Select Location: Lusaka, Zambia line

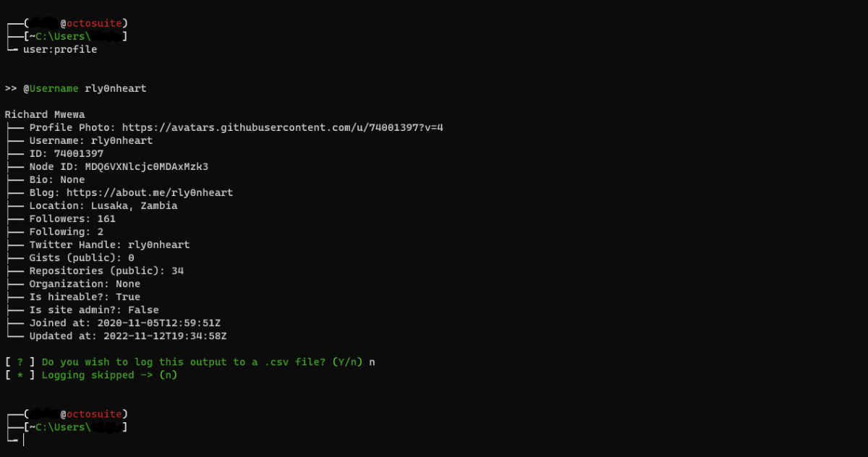103,205
